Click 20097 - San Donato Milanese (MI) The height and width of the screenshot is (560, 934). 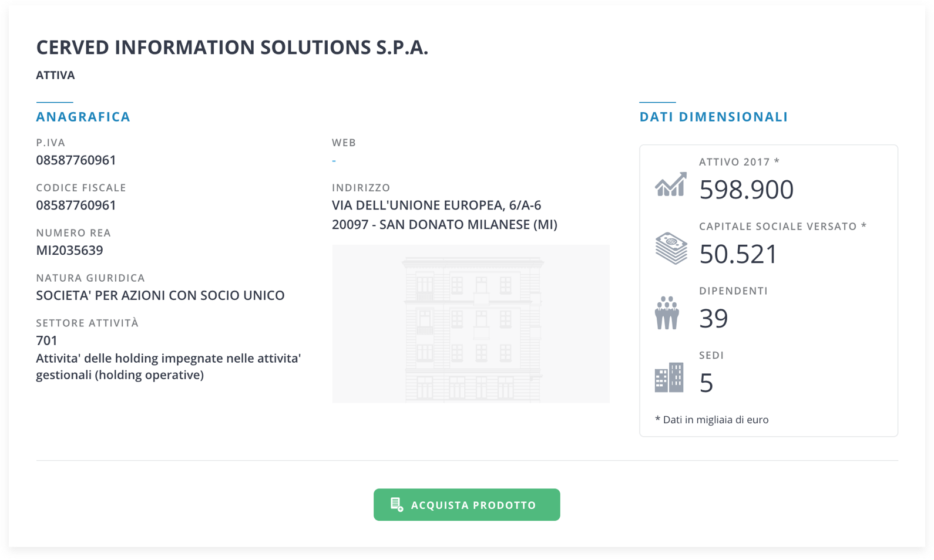pos(444,224)
